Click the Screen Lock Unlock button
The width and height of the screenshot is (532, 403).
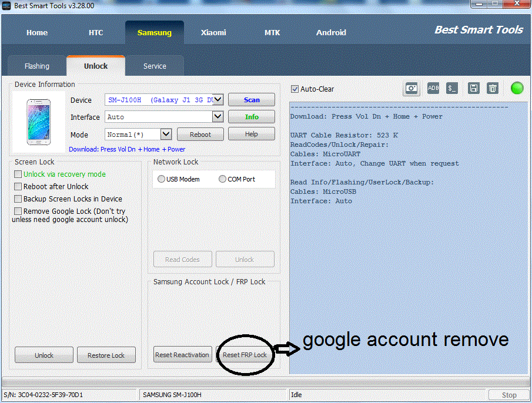click(44, 355)
